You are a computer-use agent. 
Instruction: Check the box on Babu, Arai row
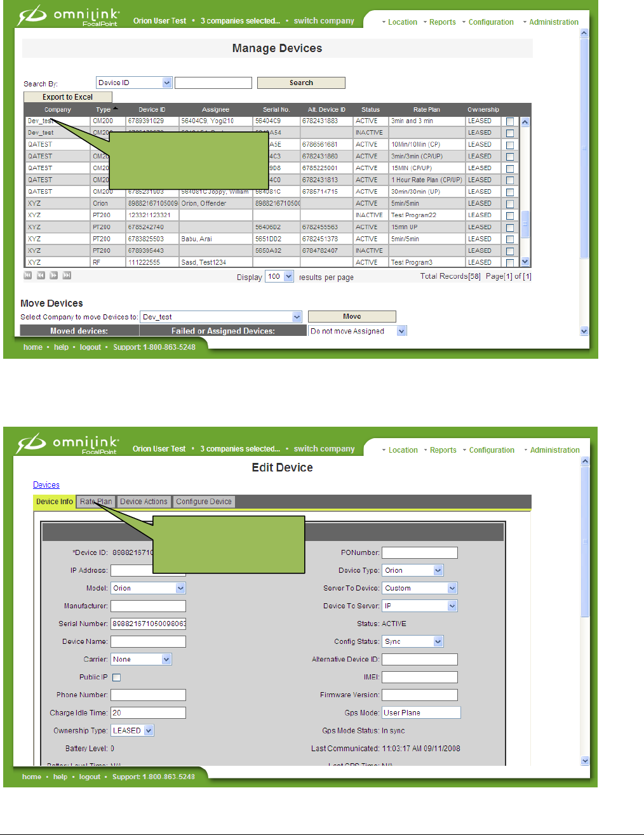pyautogui.click(x=510, y=239)
